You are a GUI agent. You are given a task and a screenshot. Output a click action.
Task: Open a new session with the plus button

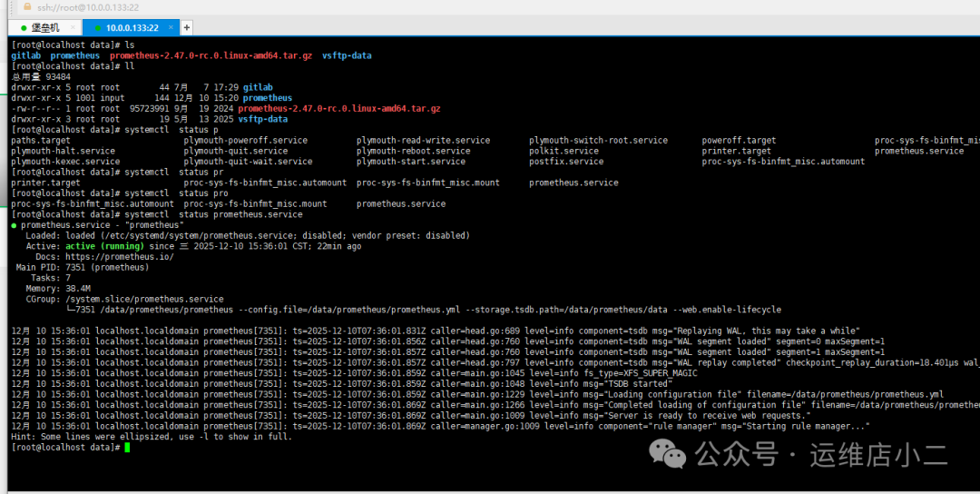pyautogui.click(x=186, y=27)
